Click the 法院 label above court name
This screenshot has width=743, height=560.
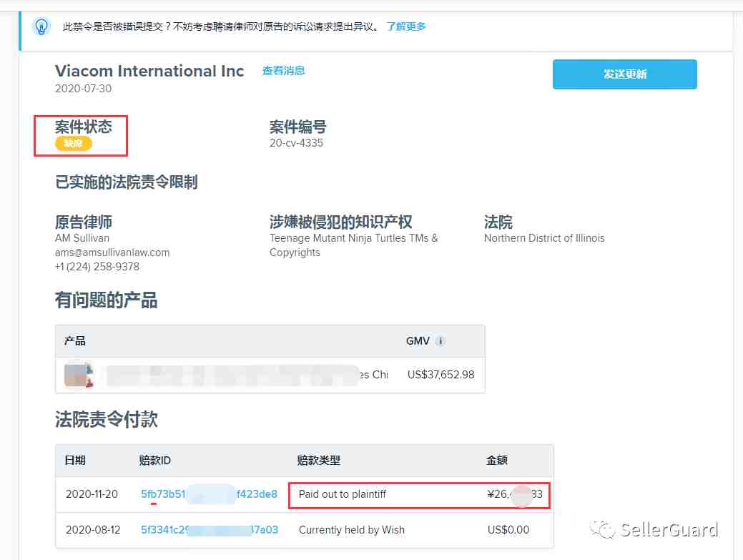498,222
